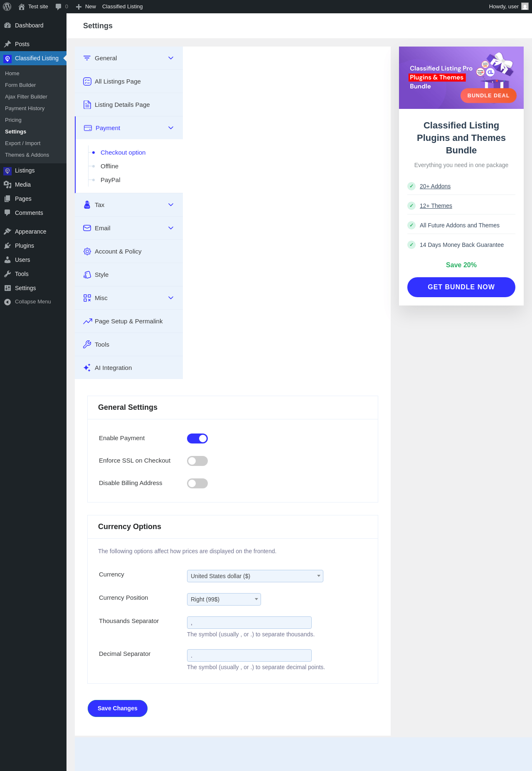Click the GET BUNDLE NOW button
Screen dimensions: 532x771
(x=461, y=287)
